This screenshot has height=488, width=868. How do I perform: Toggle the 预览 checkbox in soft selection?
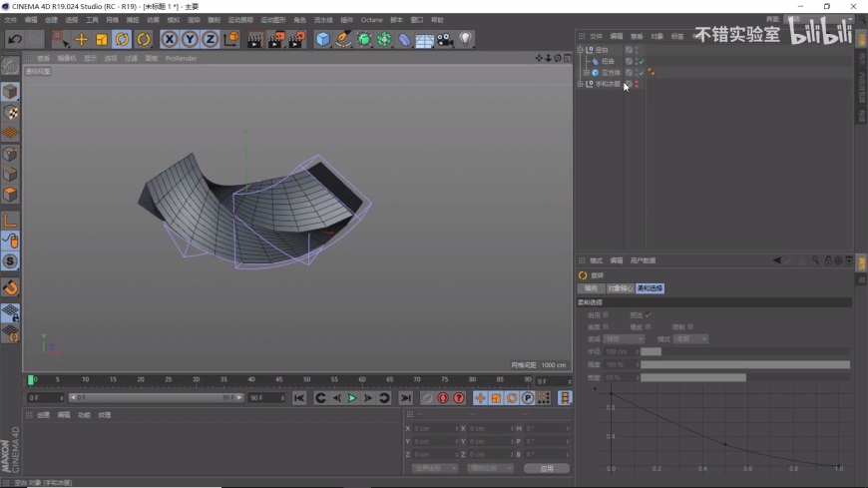[x=648, y=315]
